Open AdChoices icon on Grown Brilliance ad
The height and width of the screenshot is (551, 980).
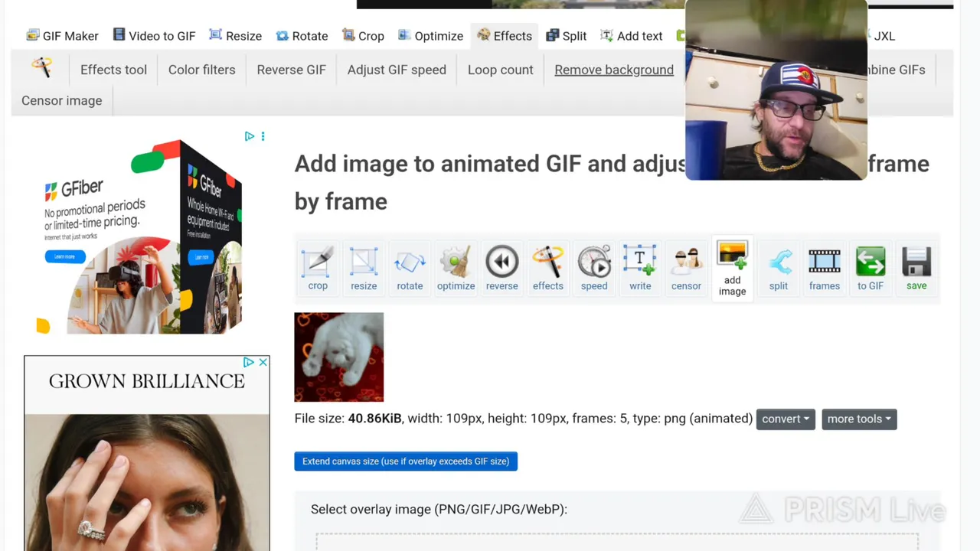(x=249, y=362)
